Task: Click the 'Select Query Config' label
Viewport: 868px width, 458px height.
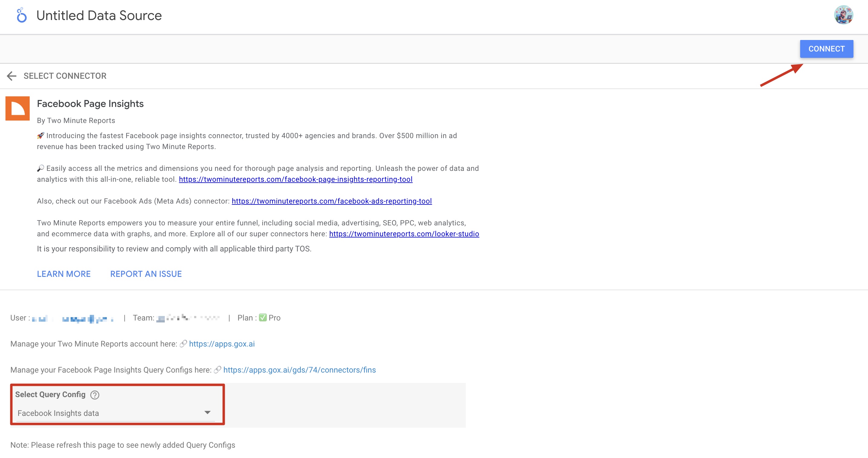Action: 50,395
